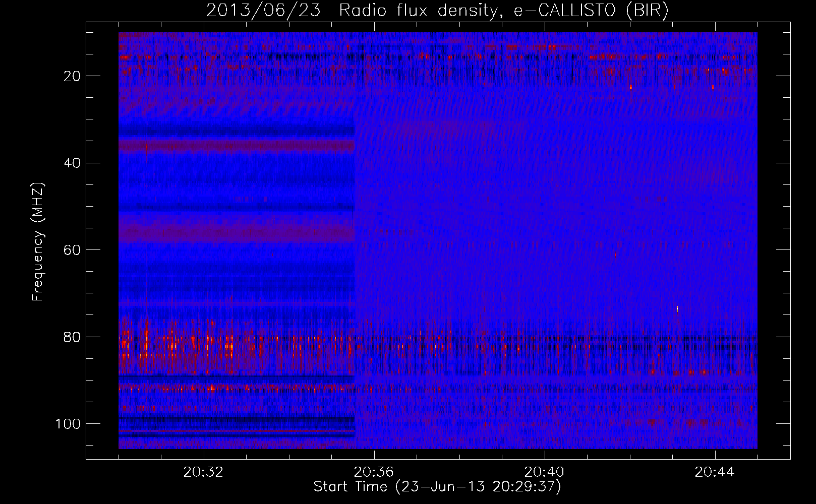The image size is (816, 504).
Task: Click the y-axis label "Frequency (MHZ)"
Action: 38,241
